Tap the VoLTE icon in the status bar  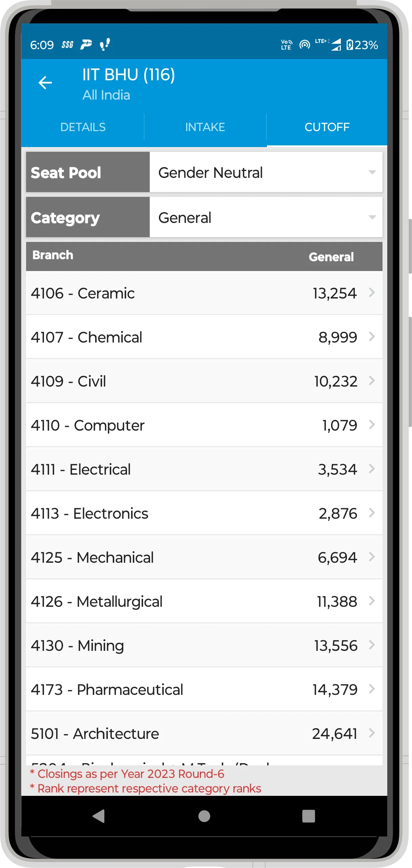pyautogui.click(x=286, y=44)
